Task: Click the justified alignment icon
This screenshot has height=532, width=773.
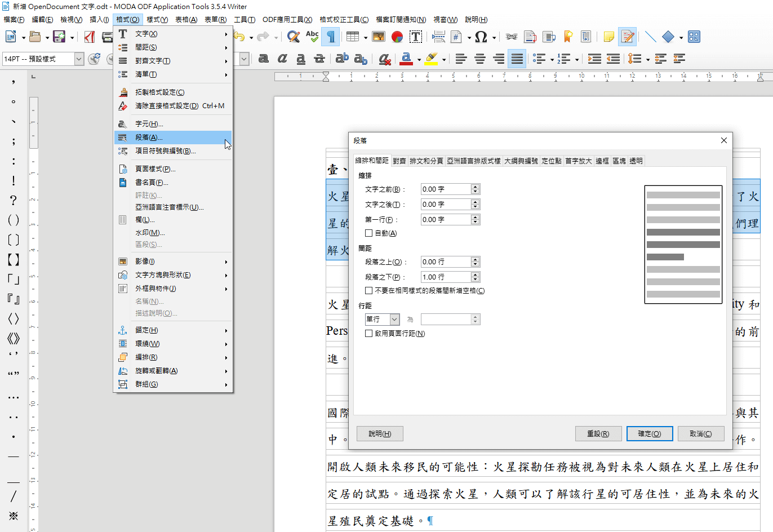Action: coord(517,59)
